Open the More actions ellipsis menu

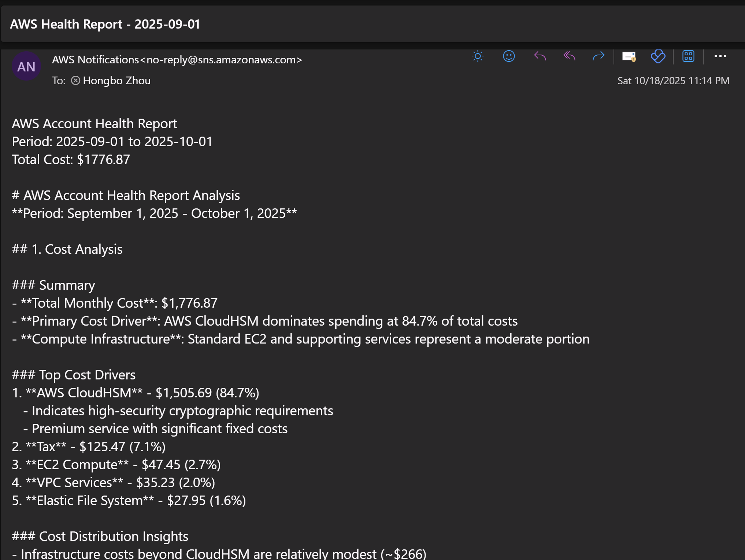tap(720, 56)
